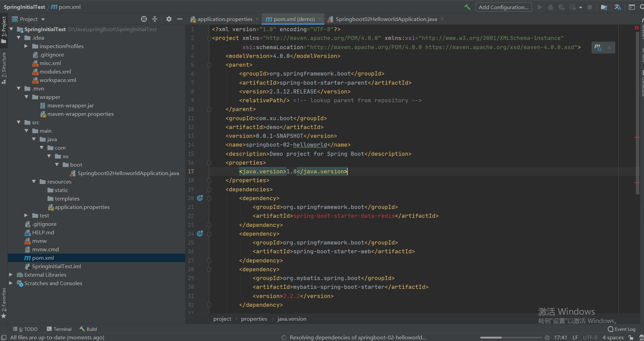The image size is (644, 341).
Task: Dismiss the Maven changes popup
Action: [609, 48]
